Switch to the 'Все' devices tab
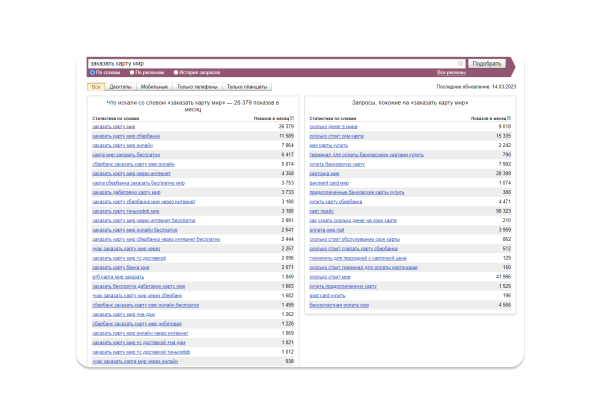Viewport: 600px width, 416px height. click(96, 87)
